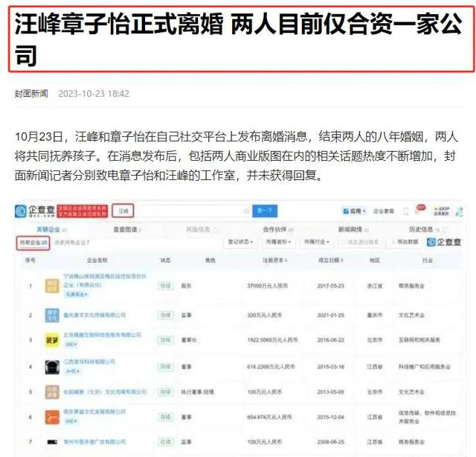Open the 应用 dropdown in the header
The height and width of the screenshot is (457, 476).
click(355, 211)
